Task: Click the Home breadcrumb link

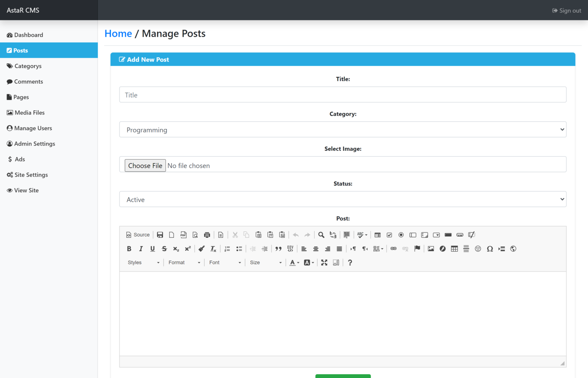Action: point(118,34)
